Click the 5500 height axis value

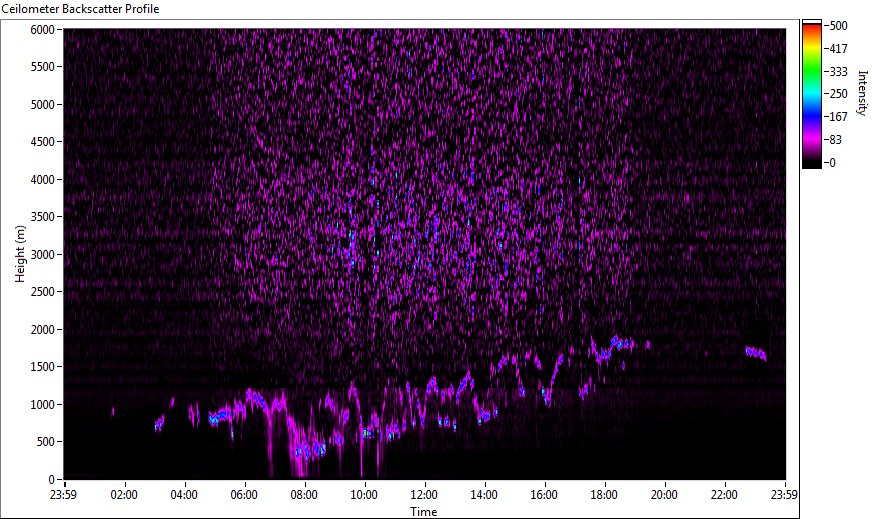[x=42, y=67]
